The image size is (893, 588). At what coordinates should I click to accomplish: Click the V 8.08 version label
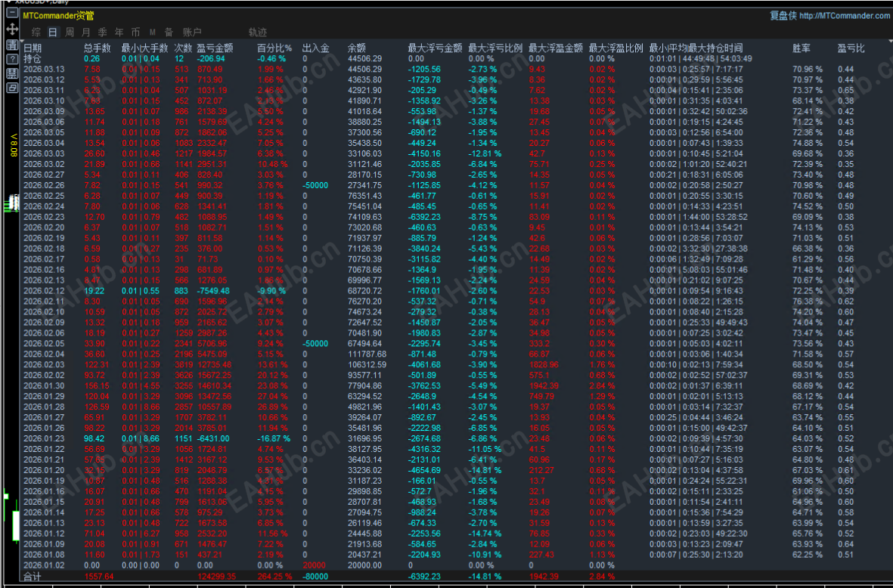tap(13, 145)
